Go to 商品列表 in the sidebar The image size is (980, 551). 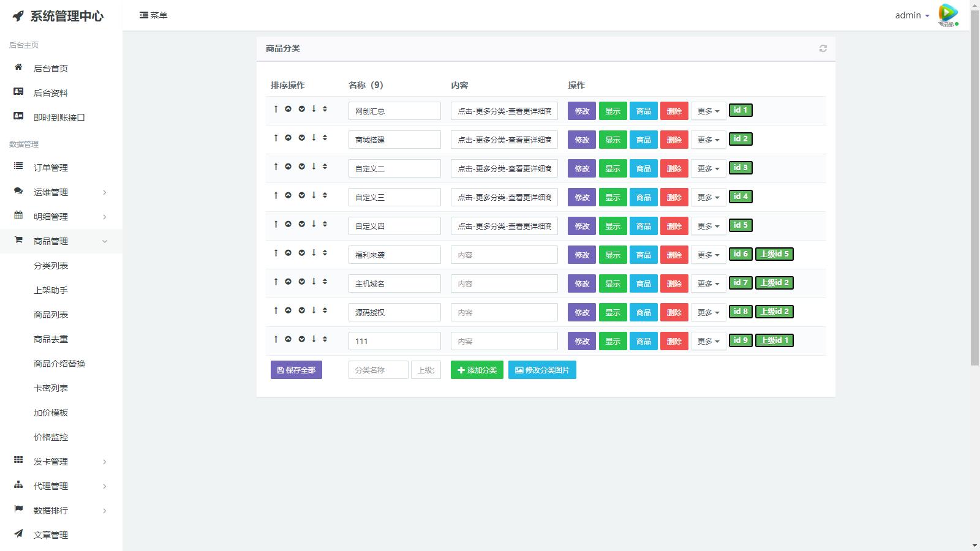51,315
